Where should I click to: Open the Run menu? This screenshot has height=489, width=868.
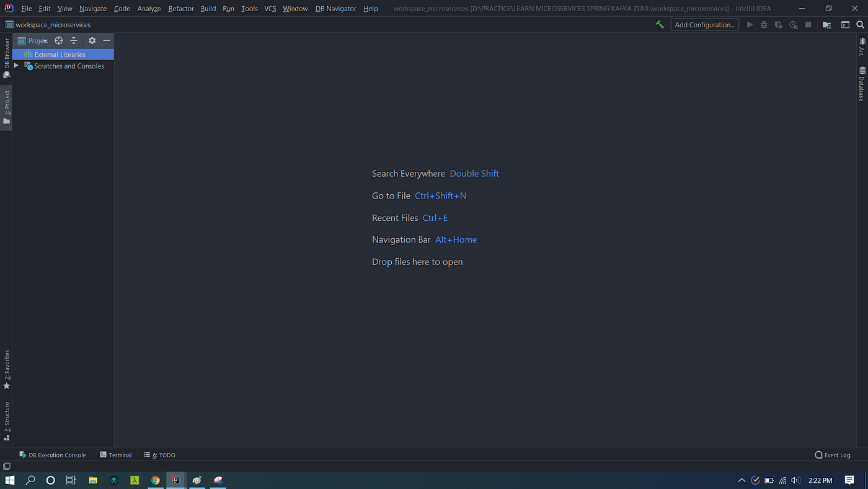[x=229, y=9]
